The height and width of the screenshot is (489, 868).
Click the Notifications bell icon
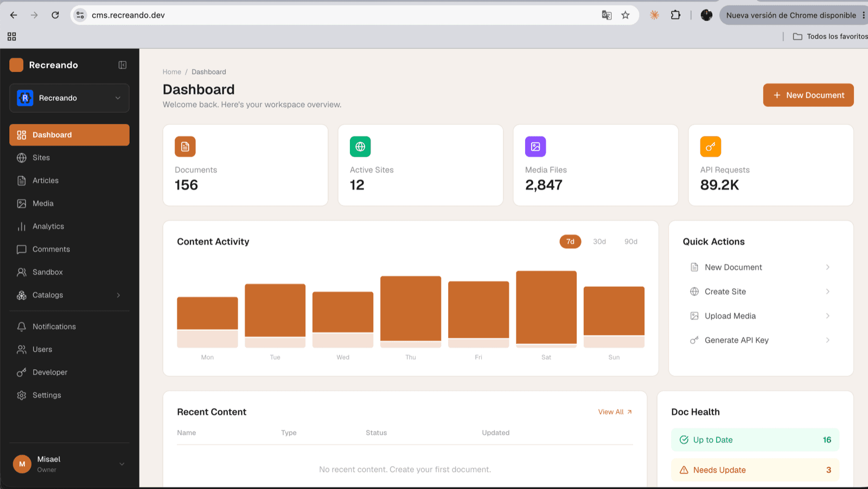[x=22, y=326]
